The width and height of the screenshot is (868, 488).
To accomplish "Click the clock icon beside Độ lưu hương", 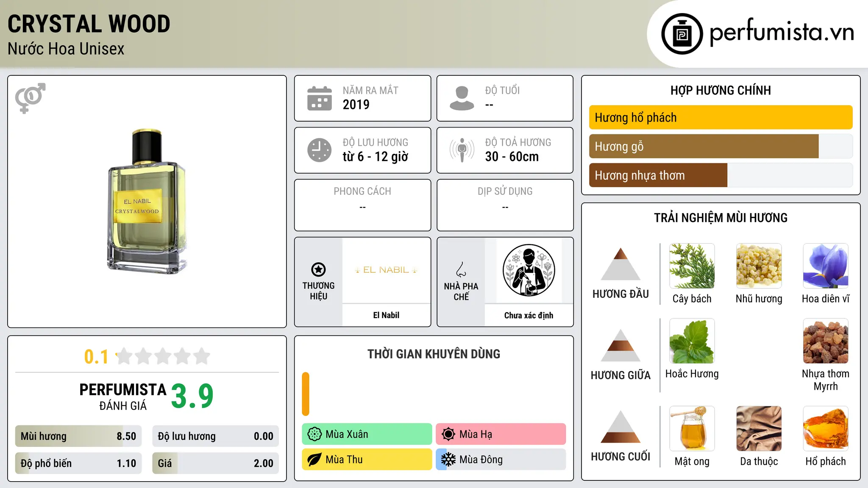I will [320, 150].
